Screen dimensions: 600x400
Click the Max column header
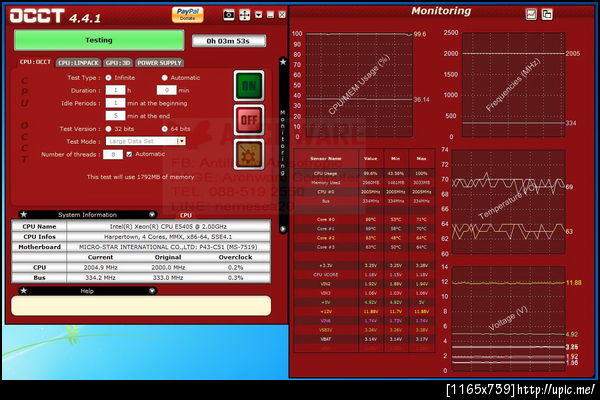click(x=421, y=158)
